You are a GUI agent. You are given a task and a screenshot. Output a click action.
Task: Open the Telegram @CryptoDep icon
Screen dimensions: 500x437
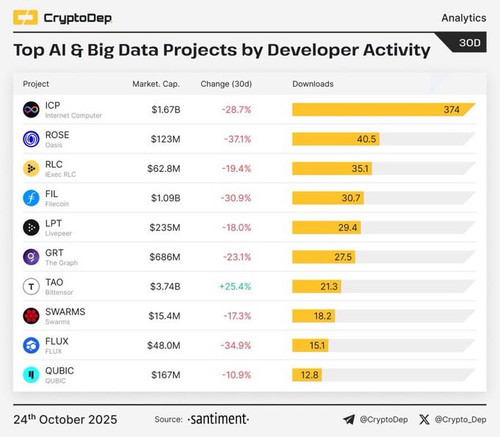(x=349, y=419)
